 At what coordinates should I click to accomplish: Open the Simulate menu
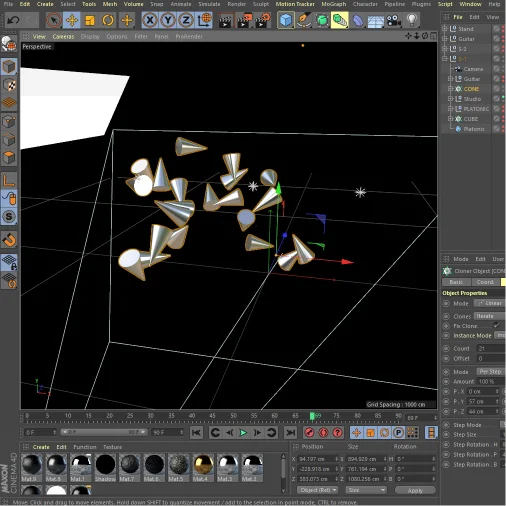[209, 4]
